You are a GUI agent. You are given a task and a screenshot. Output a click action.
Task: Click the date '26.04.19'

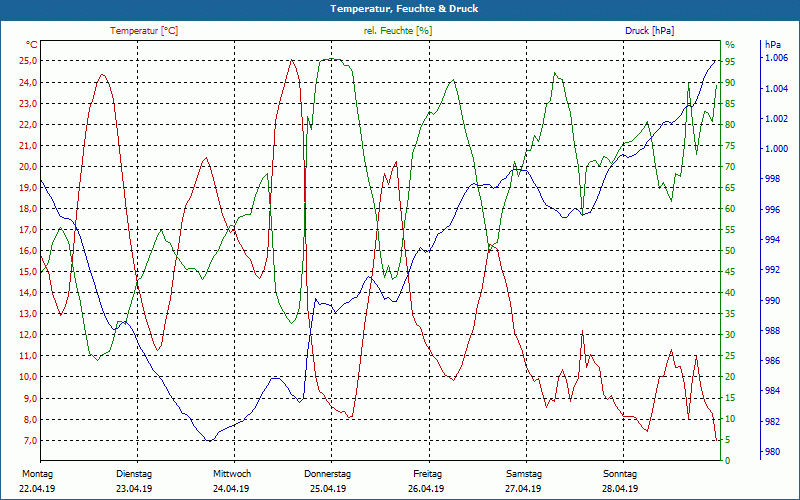point(426,489)
